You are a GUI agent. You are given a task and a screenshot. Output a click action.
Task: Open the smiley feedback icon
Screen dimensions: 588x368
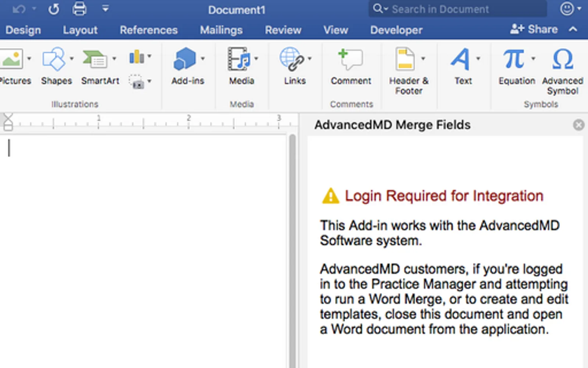(567, 8)
